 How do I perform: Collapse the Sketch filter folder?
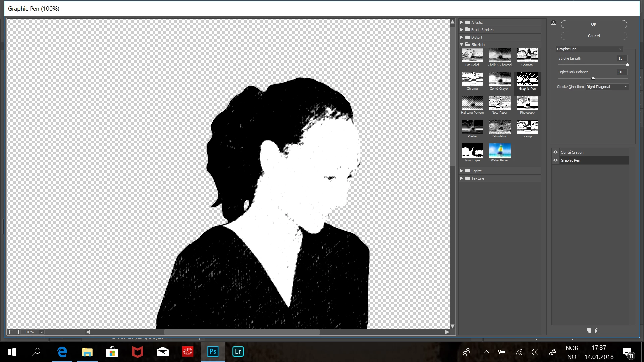coord(462,45)
